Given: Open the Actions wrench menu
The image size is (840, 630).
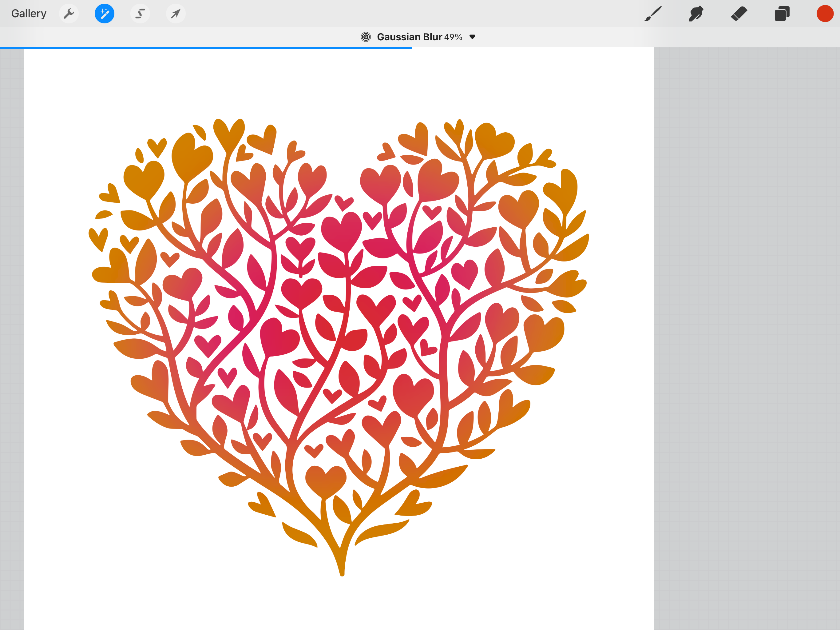Looking at the screenshot, I should point(69,14).
